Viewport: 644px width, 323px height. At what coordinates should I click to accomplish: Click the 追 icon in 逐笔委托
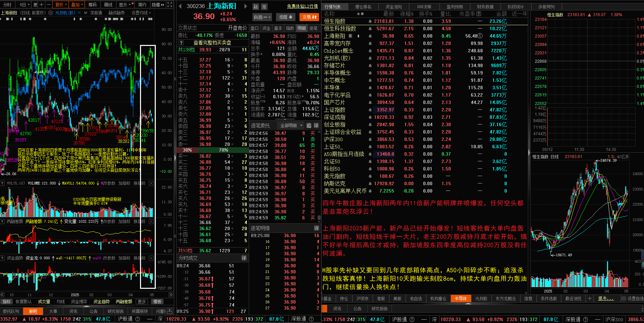(309, 125)
